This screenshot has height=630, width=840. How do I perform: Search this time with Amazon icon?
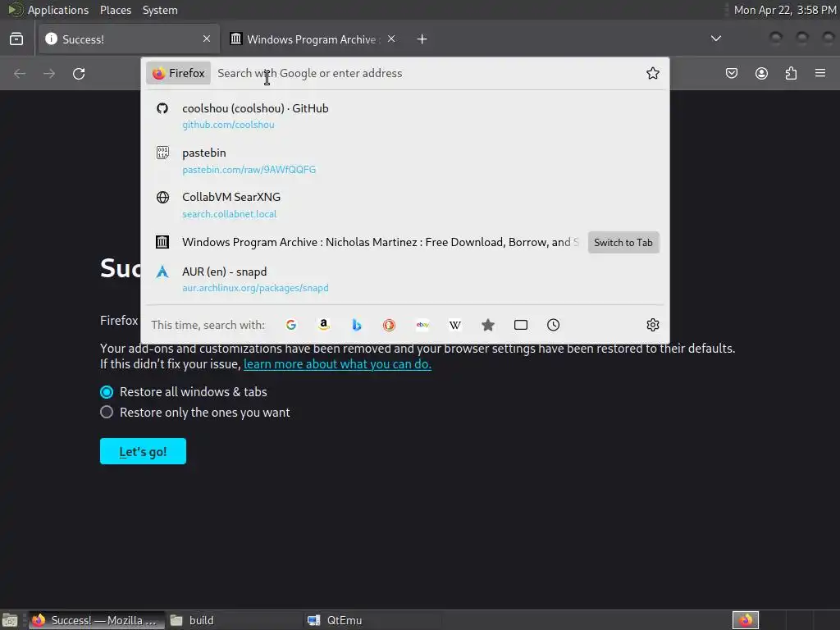tap(323, 325)
